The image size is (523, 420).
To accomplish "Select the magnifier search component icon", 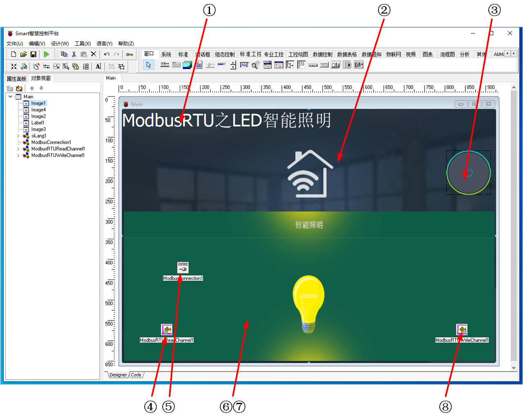I will click(x=256, y=65).
